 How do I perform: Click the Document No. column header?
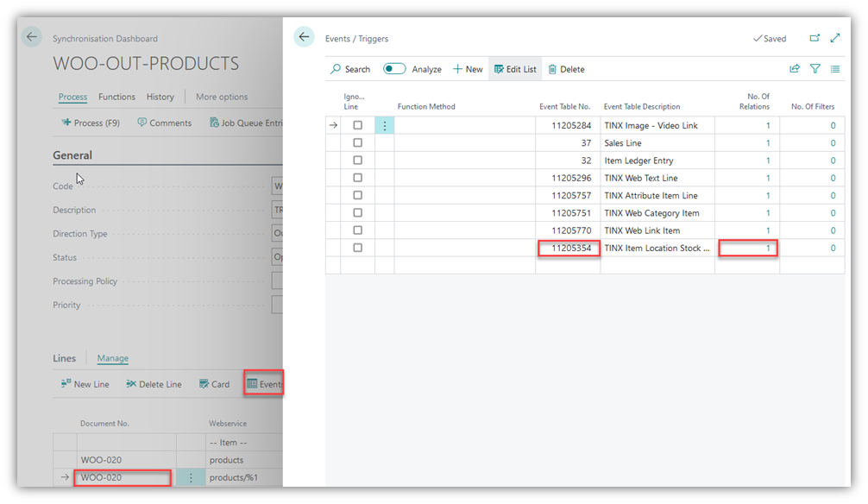(x=104, y=423)
